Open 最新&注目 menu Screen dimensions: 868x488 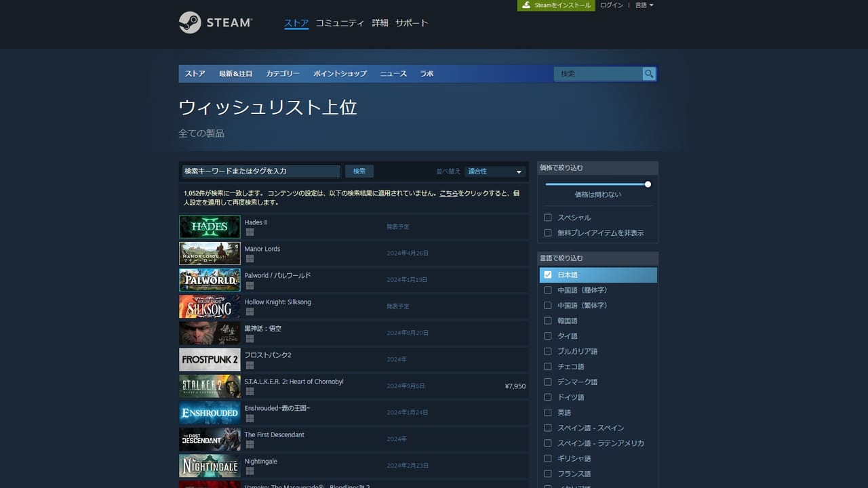235,74
